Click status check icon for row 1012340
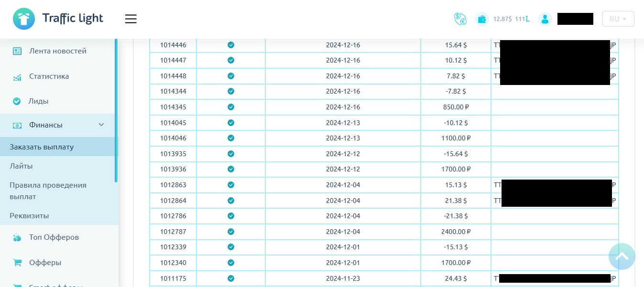The image size is (644, 287). [231, 263]
